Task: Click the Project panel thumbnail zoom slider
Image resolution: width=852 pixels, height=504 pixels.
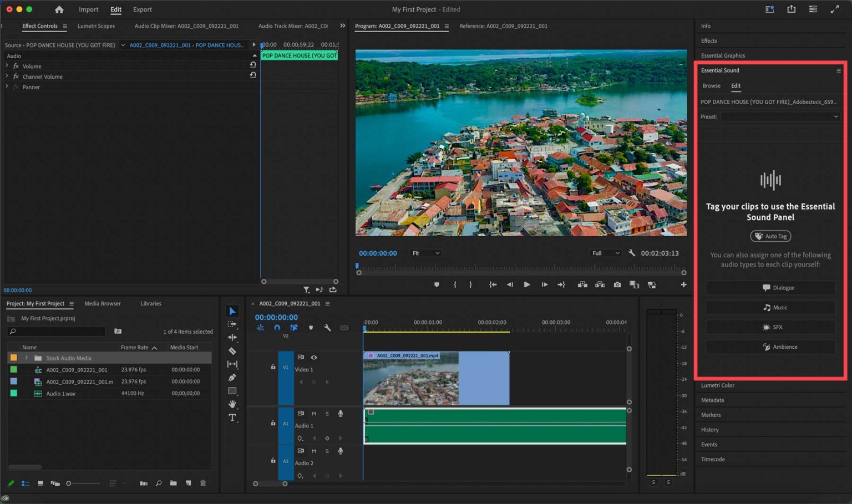Action: tap(69, 483)
